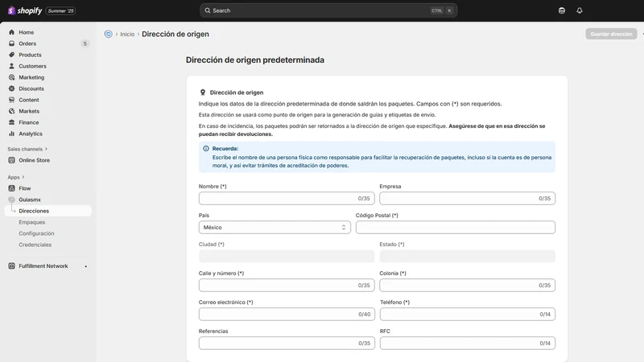Click the Referencias input field
Viewport: 644px width, 362px height.
point(287,343)
